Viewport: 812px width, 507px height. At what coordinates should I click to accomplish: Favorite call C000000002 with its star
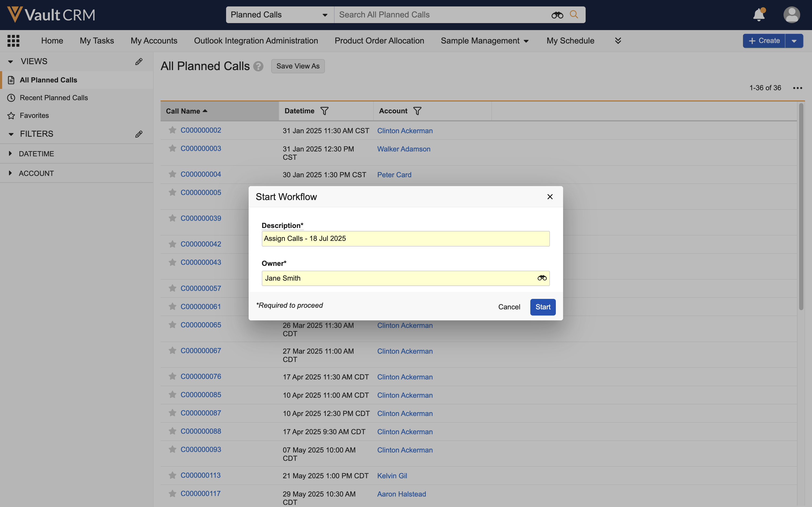click(x=172, y=130)
